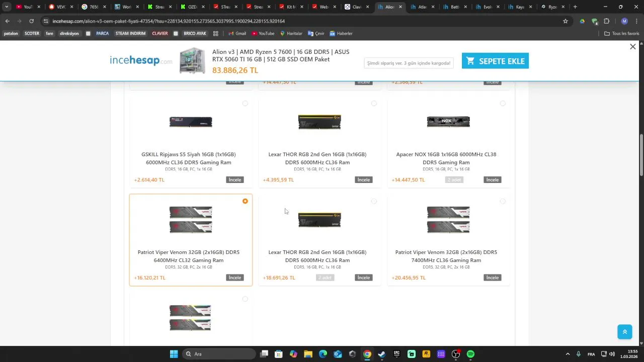
Task: Open Outlook from the taskbar
Action: click(338, 354)
